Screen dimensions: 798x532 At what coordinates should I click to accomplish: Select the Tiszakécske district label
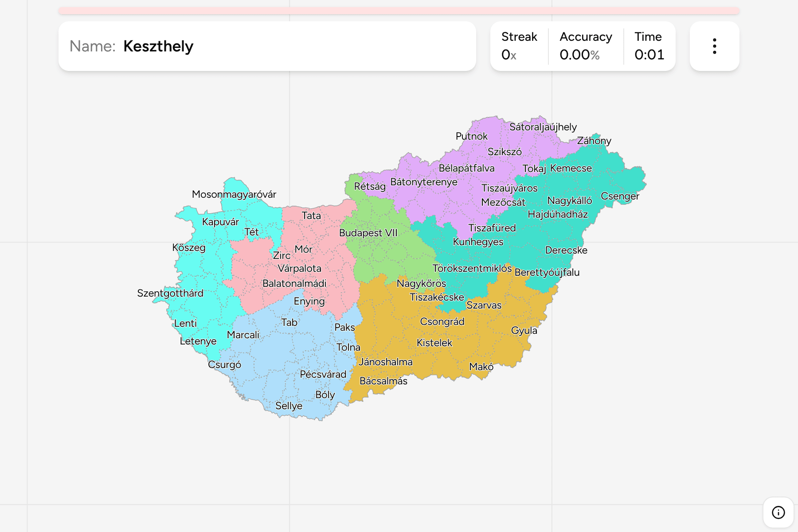tap(437, 297)
